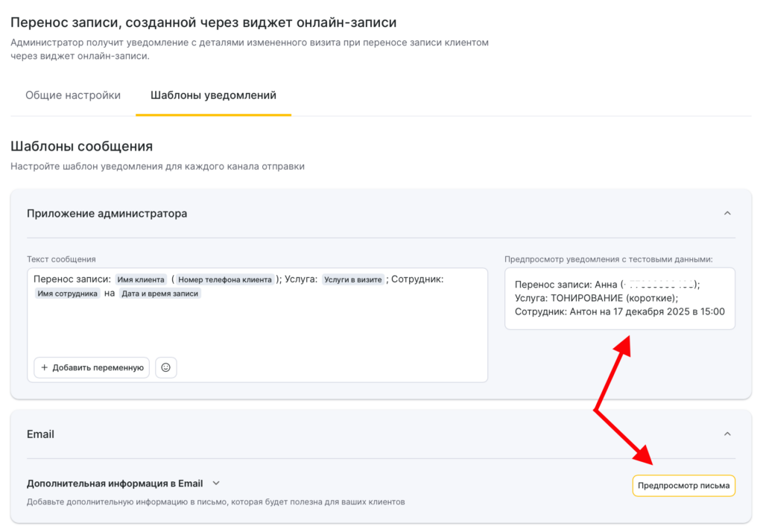
Task: Expand 'Дополнительная информация в Email' dropdown arrow
Action: (x=216, y=484)
